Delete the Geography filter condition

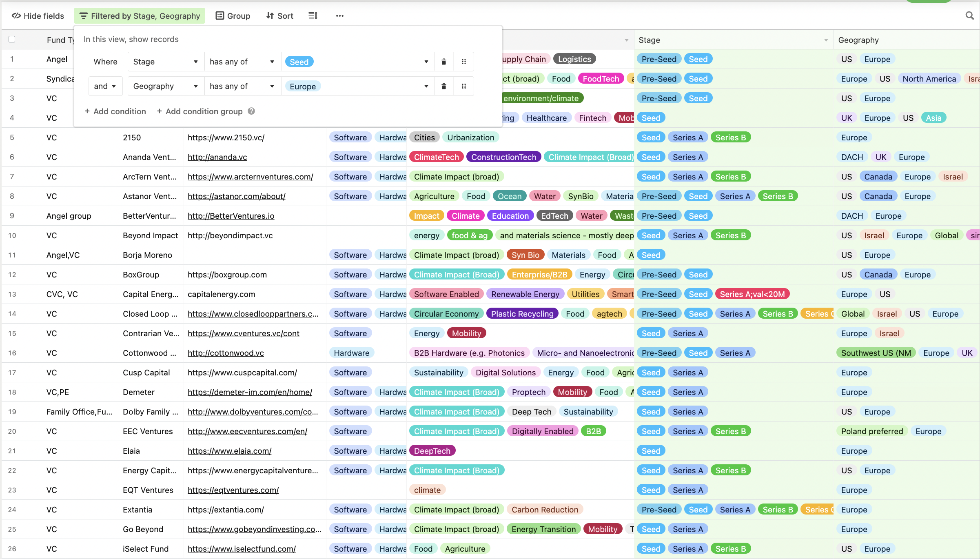444,86
